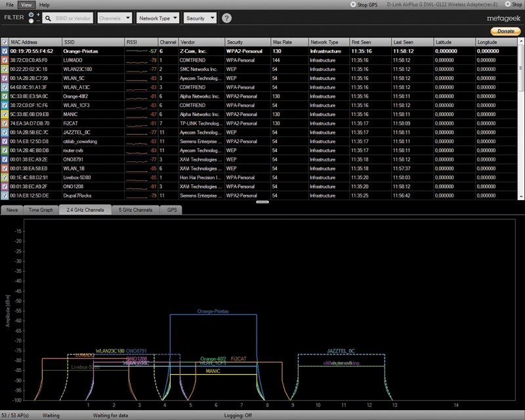Switch to the News tab

[12, 210]
